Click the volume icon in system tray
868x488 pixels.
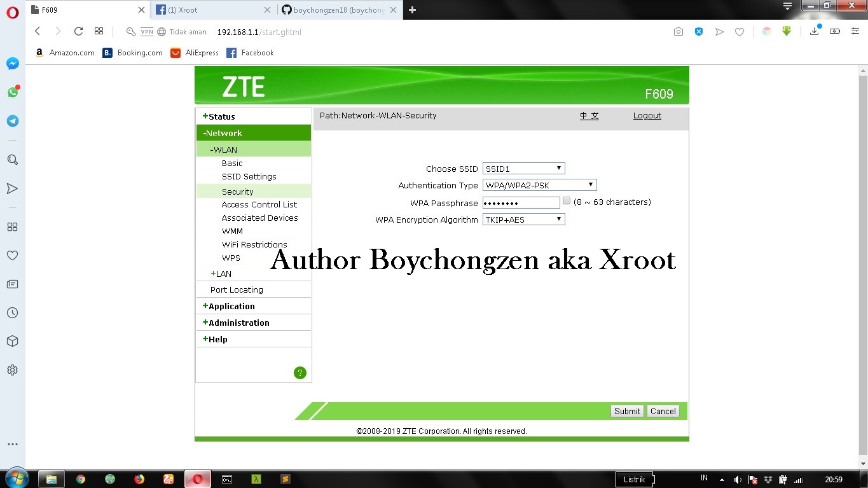pyautogui.click(x=738, y=480)
